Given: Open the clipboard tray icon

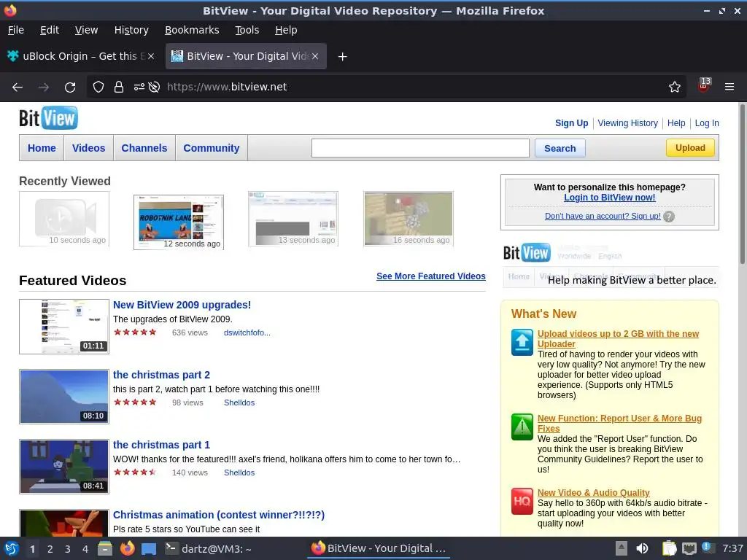Looking at the screenshot, I should point(670,548).
